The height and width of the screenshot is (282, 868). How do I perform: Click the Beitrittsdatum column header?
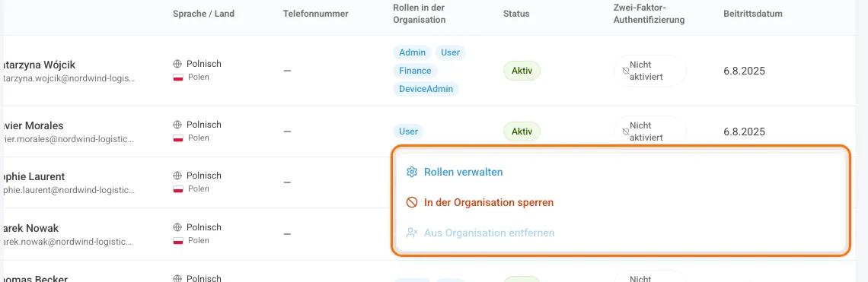[x=753, y=14]
